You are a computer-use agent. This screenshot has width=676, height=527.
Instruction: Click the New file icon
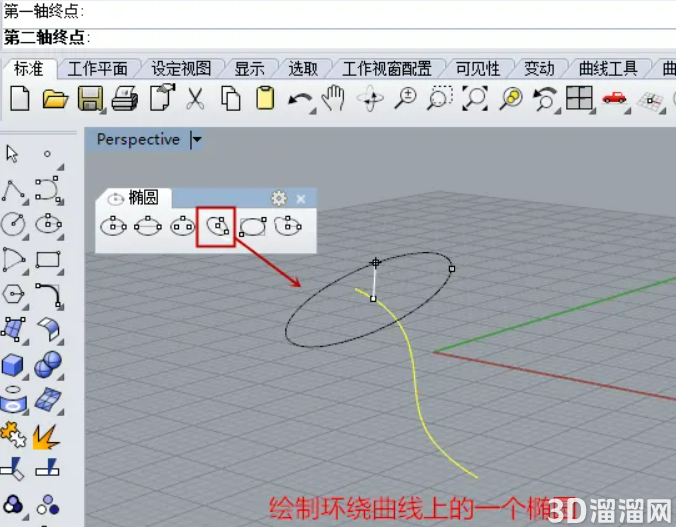(x=20, y=99)
